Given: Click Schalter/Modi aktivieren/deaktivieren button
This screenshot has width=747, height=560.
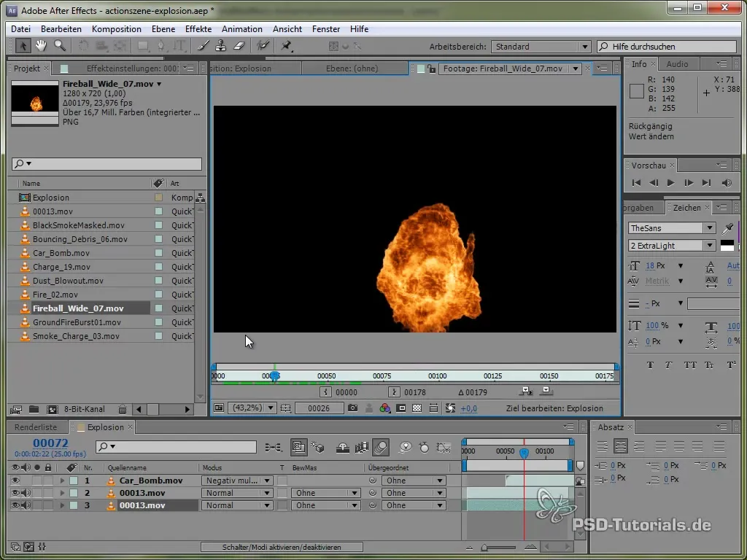Looking at the screenshot, I should coord(282,547).
